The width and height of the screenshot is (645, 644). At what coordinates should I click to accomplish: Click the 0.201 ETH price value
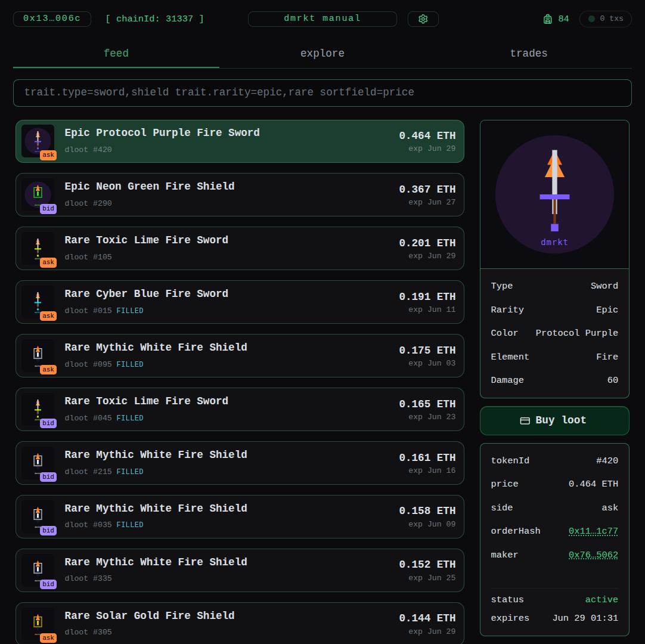427,243
